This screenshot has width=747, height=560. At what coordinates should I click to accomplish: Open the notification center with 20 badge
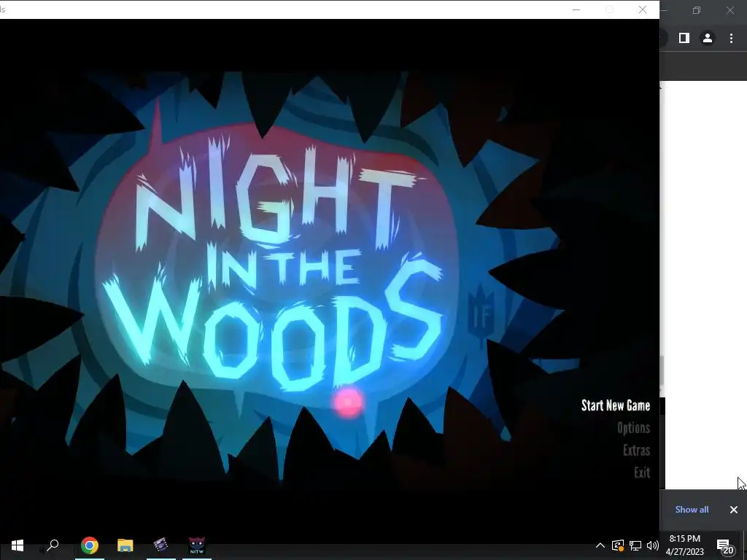click(x=726, y=547)
